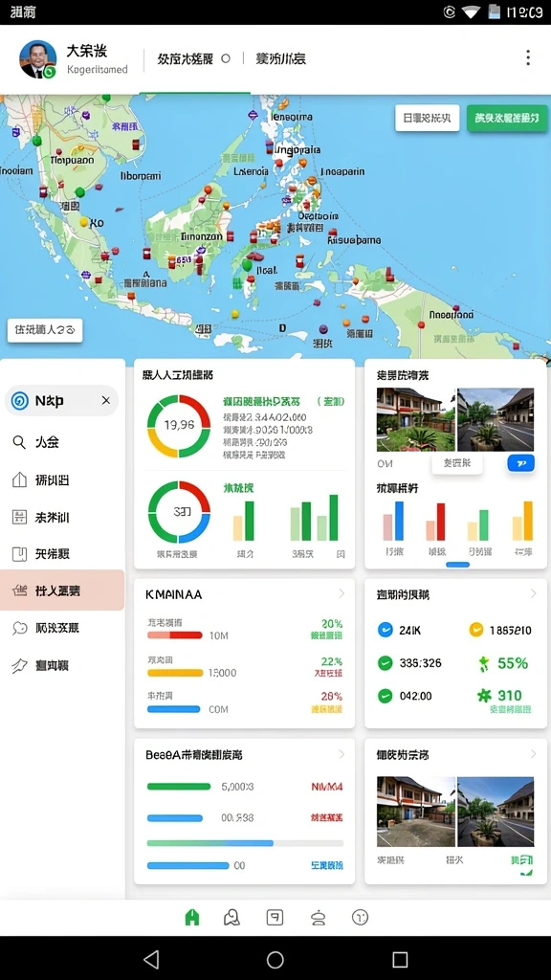Open the rounded square icon in bottom navigation

click(x=275, y=917)
